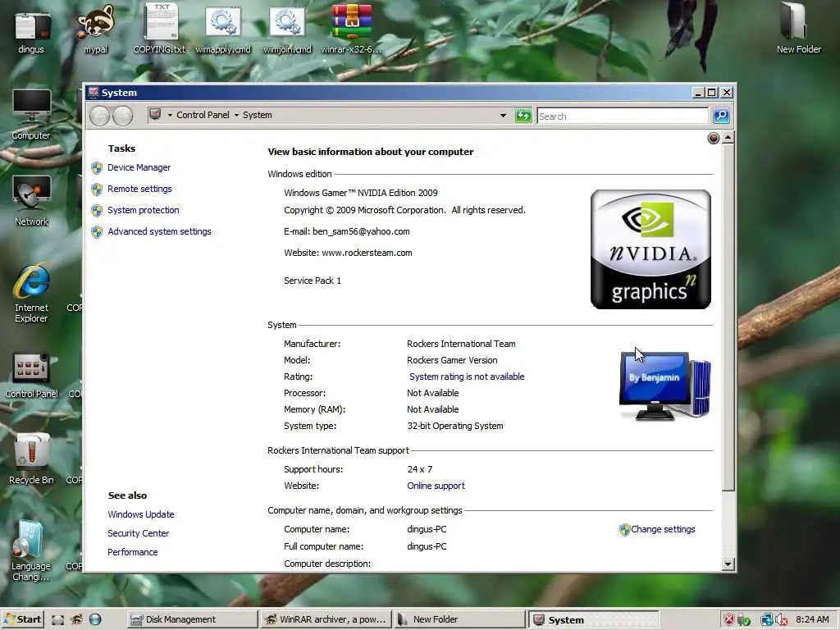Image resolution: width=840 pixels, height=630 pixels.
Task: Click the round help icon above scrollbar
Action: click(714, 138)
